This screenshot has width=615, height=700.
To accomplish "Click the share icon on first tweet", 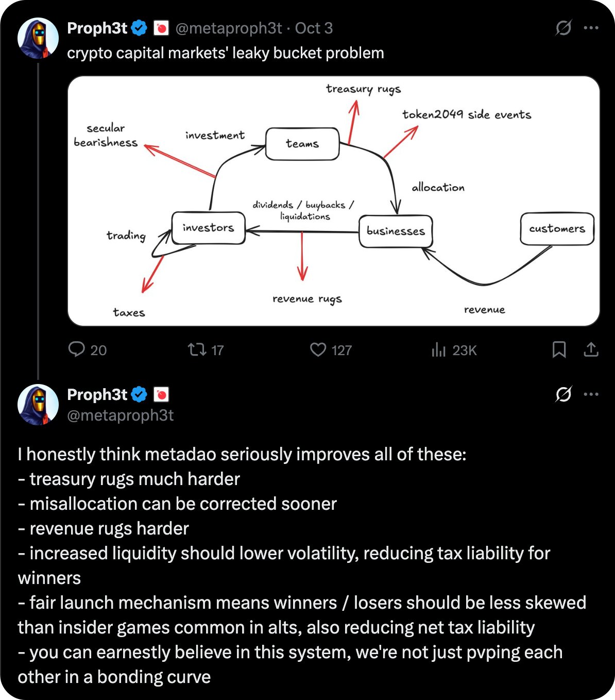I will [x=591, y=350].
